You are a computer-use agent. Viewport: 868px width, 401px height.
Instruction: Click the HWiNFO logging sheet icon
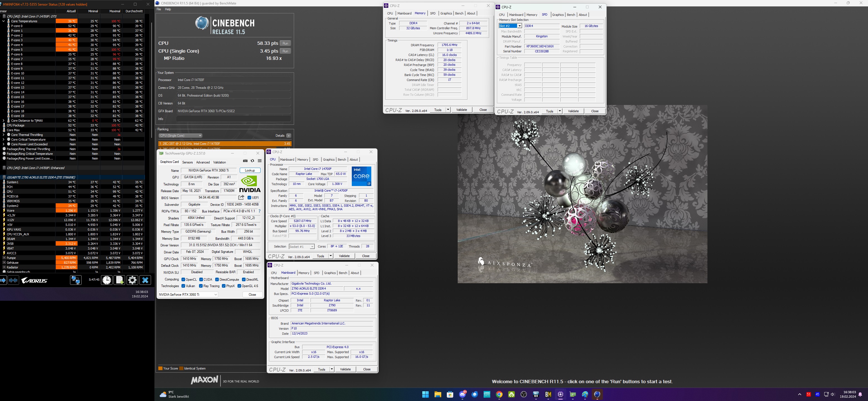[x=120, y=280]
